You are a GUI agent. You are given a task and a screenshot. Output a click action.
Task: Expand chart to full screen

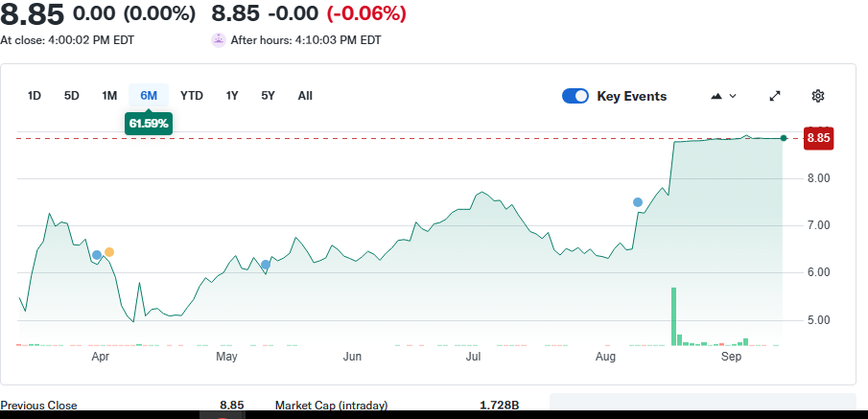coord(776,96)
